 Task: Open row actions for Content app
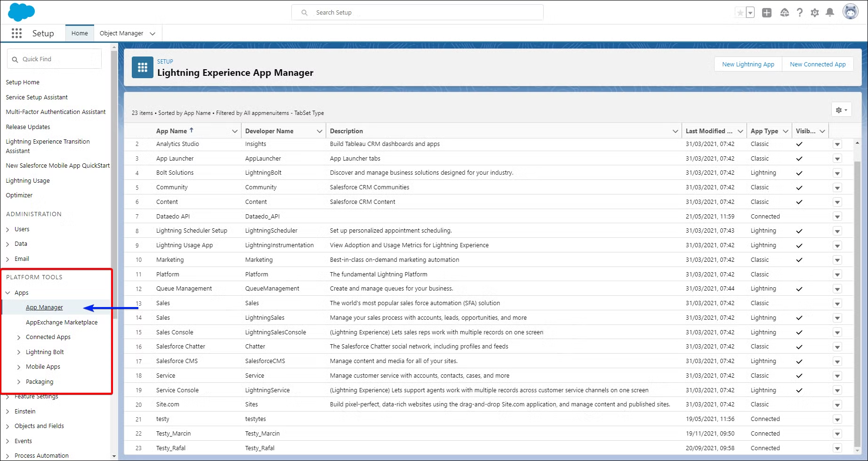837,202
